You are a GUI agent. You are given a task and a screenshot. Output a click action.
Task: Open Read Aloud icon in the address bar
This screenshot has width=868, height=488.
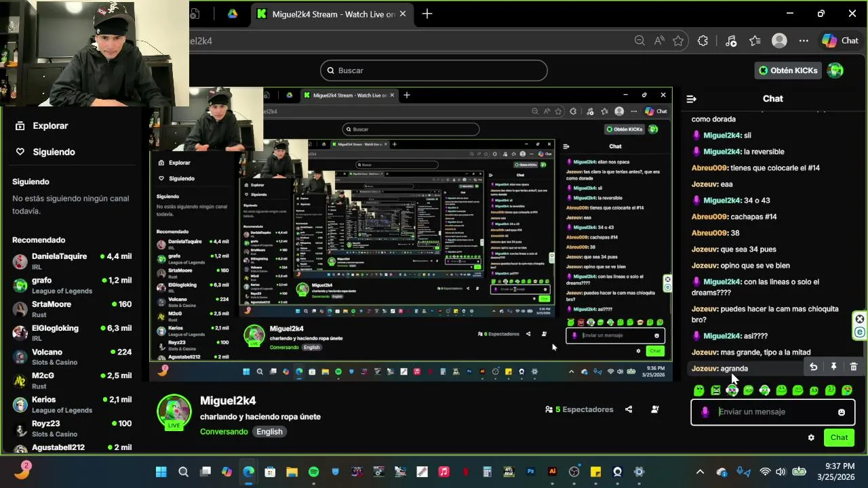coord(659,41)
